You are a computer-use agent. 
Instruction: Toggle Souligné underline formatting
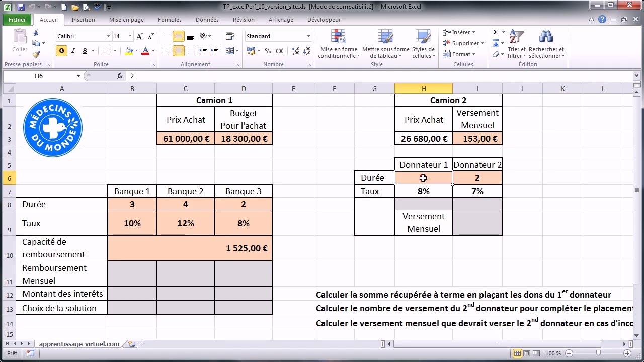85,51
